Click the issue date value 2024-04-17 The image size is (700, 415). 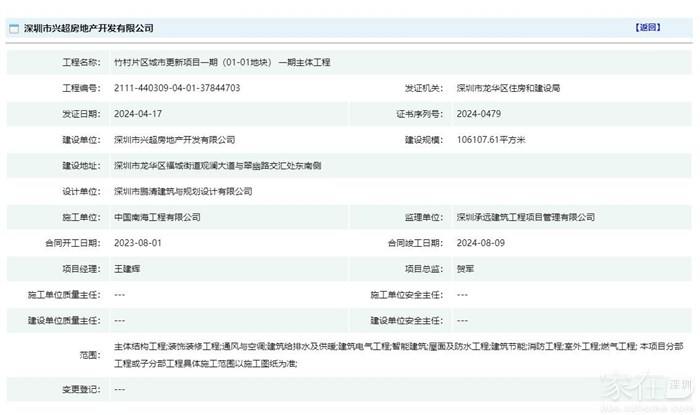(x=138, y=114)
